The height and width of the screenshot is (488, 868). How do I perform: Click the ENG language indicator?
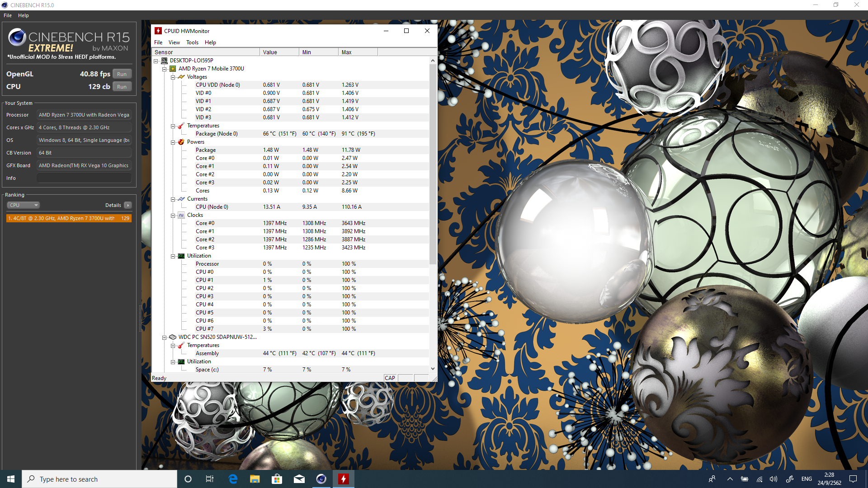[x=807, y=479]
